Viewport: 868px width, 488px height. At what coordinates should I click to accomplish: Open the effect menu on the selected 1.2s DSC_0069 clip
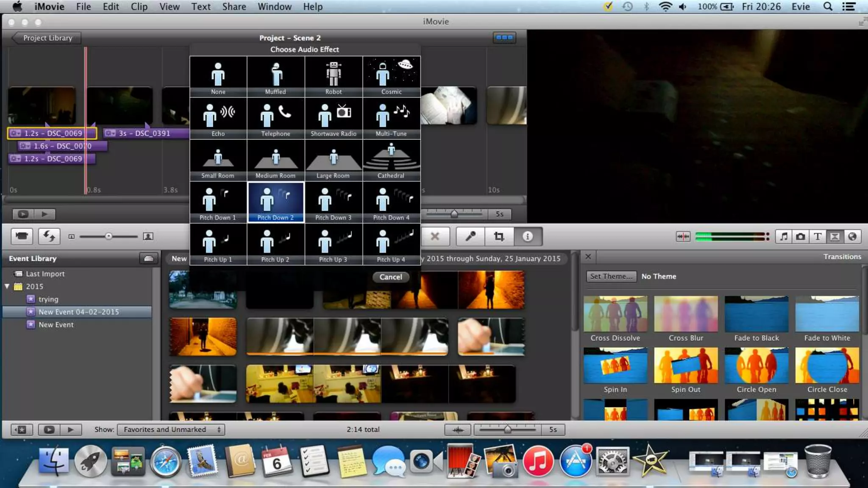[x=16, y=133]
